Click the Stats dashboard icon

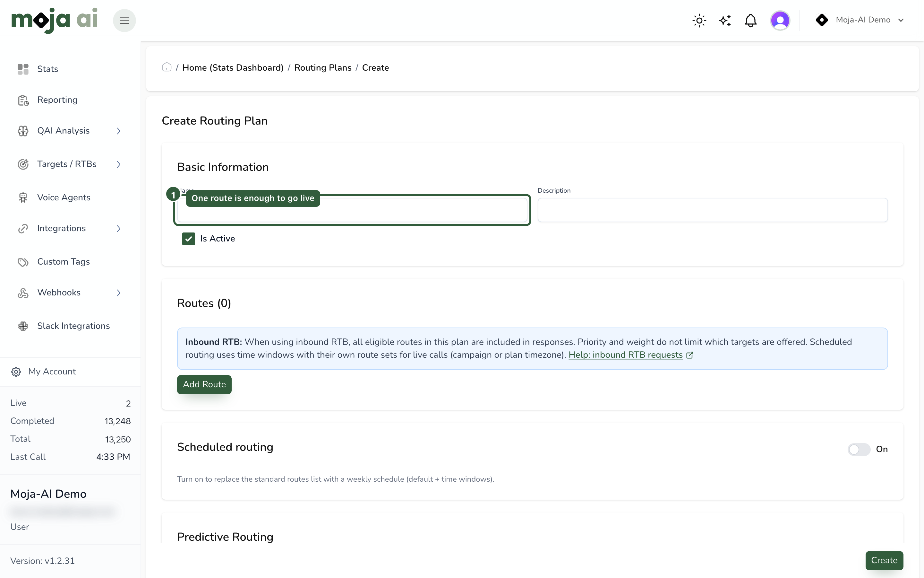click(x=23, y=69)
